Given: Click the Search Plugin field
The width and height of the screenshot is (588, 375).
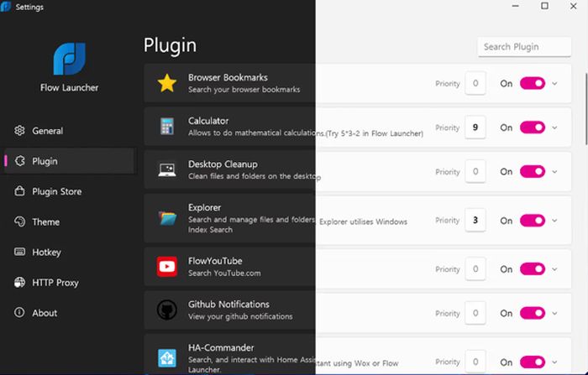Looking at the screenshot, I should click(524, 47).
